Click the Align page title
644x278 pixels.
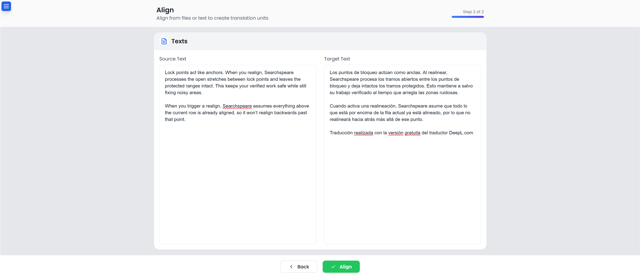tap(165, 10)
